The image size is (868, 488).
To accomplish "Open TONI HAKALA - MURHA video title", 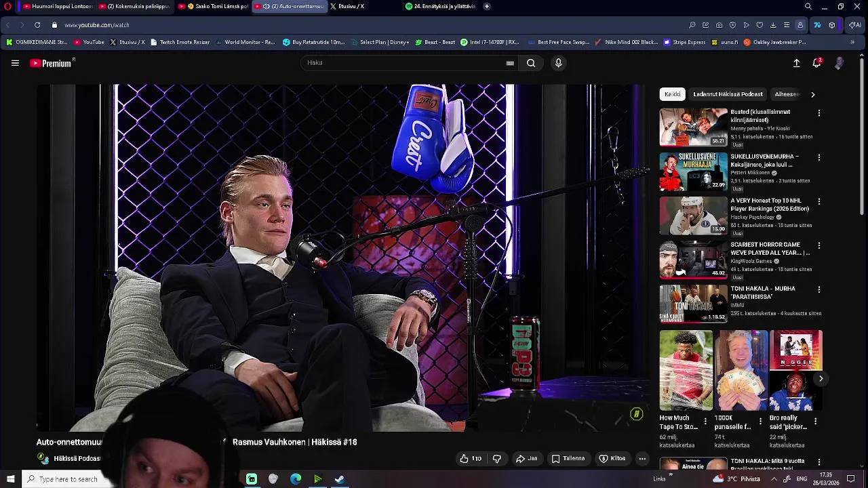I will coord(763,293).
